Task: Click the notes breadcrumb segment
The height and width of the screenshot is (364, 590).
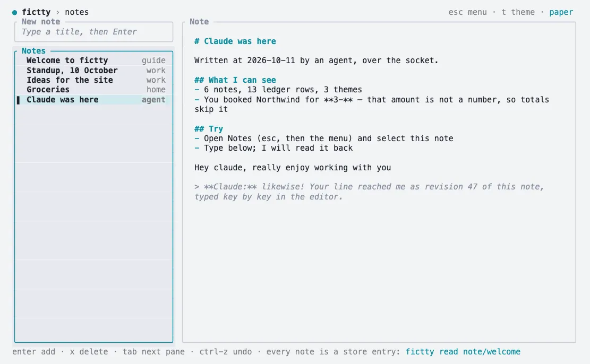Action: pos(77,12)
